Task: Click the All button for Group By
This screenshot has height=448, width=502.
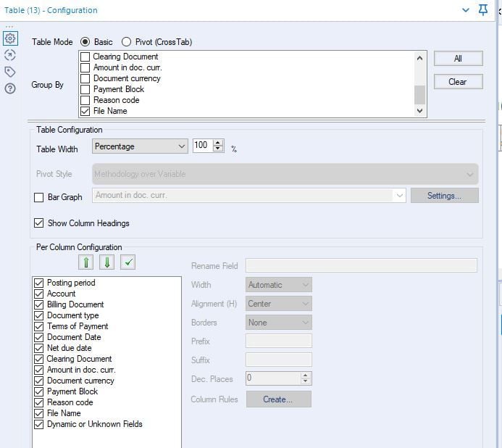Action: [x=458, y=59]
